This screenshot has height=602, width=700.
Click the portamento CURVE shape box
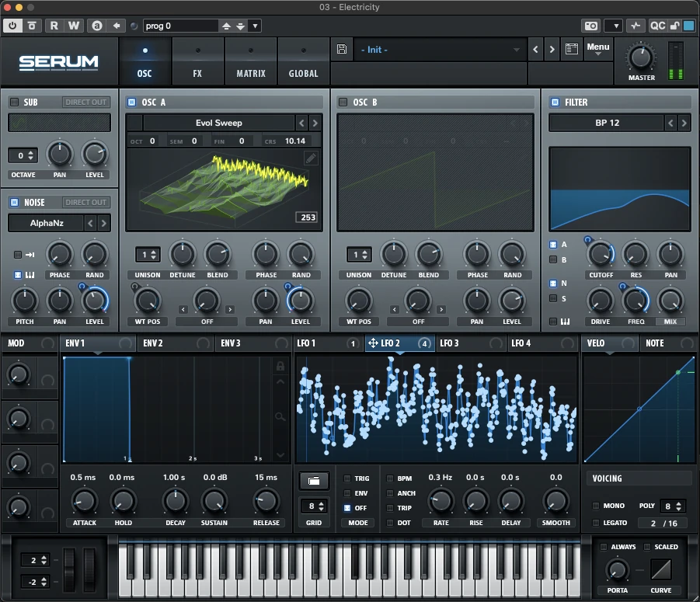(x=661, y=570)
